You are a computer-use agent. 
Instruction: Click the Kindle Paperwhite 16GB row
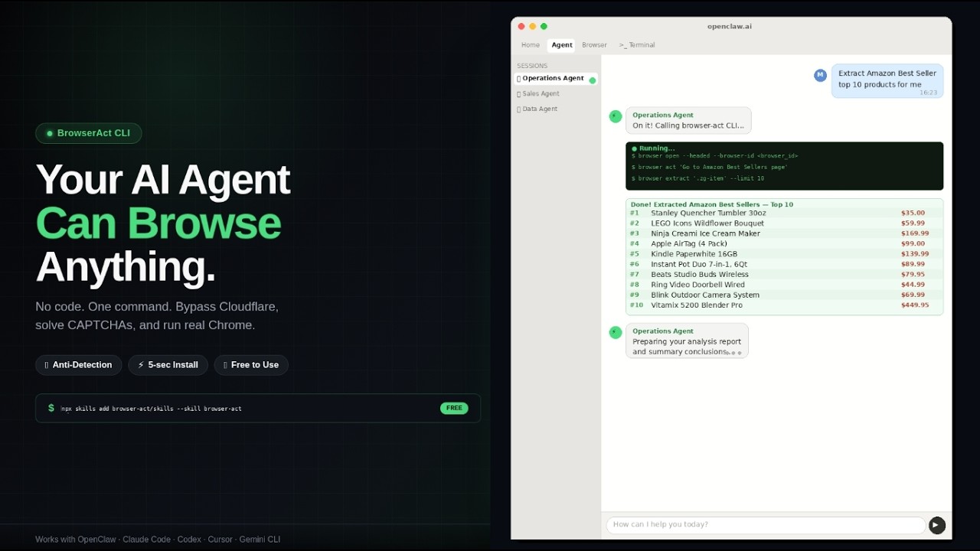784,254
